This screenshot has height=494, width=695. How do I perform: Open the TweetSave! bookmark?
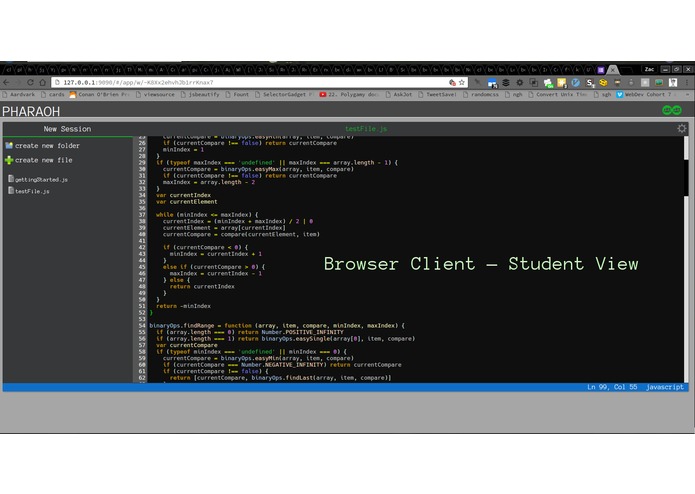437,94
